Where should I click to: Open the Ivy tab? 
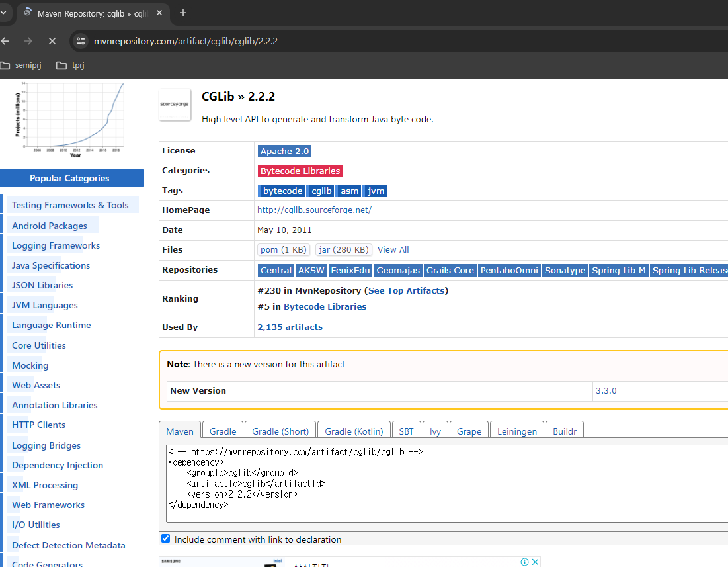pos(436,431)
